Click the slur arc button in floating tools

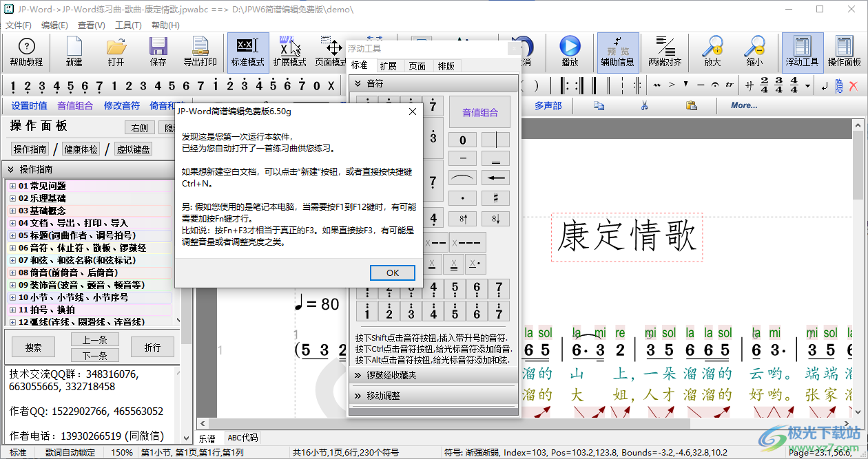point(462,178)
